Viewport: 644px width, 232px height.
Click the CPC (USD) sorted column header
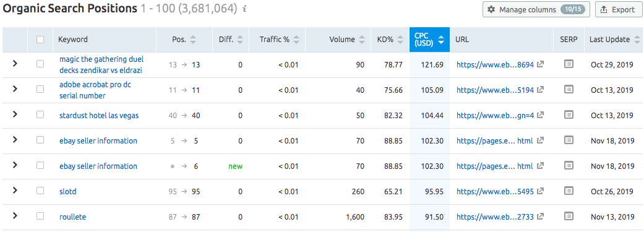(429, 40)
